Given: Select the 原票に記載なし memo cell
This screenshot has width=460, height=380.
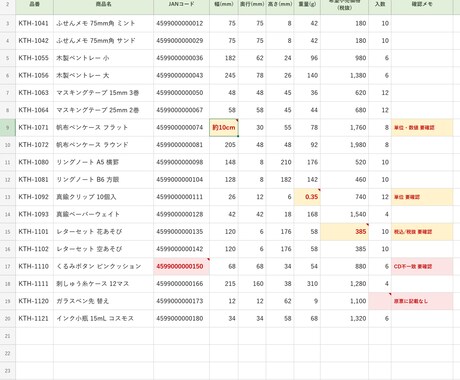Looking at the screenshot, I should pyautogui.click(x=422, y=301).
